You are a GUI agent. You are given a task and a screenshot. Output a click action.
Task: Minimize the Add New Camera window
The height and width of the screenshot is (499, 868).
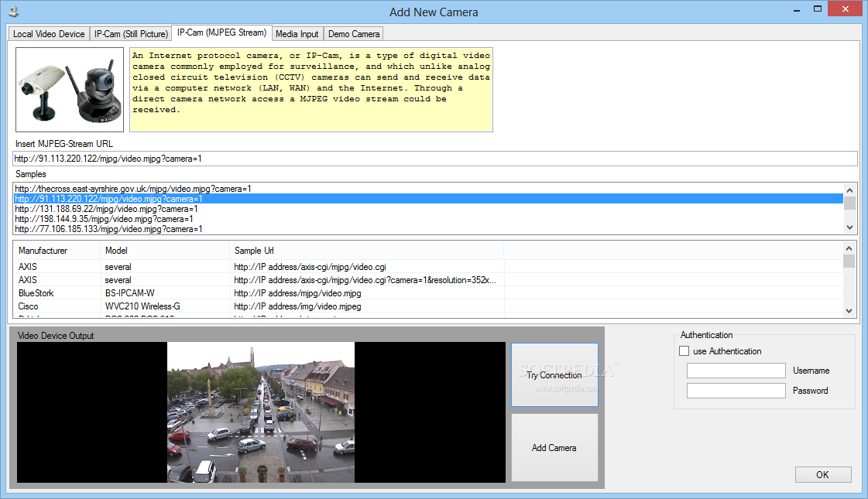coord(797,10)
